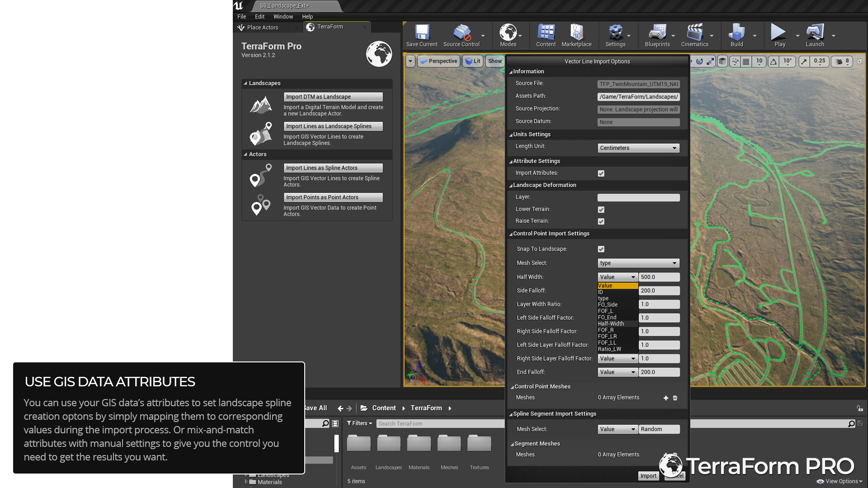Image resolution: width=868 pixels, height=488 pixels.
Task: Select the viewport scale transform tool
Action: [x=710, y=61]
